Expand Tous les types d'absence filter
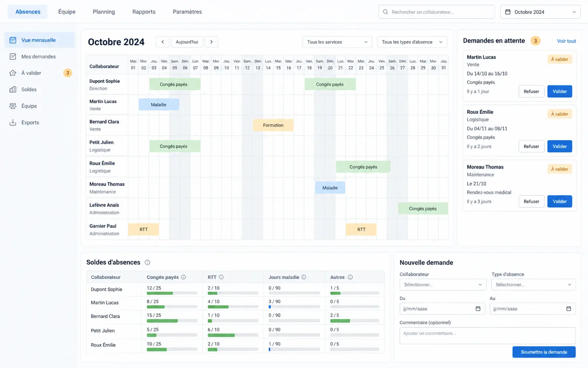Image resolution: width=588 pixels, height=368 pixels. click(412, 42)
